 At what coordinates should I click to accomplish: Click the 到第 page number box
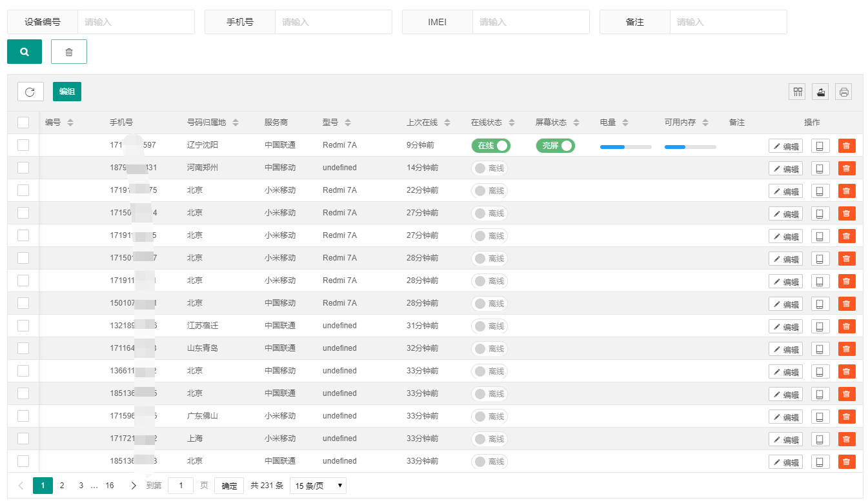[181, 486]
